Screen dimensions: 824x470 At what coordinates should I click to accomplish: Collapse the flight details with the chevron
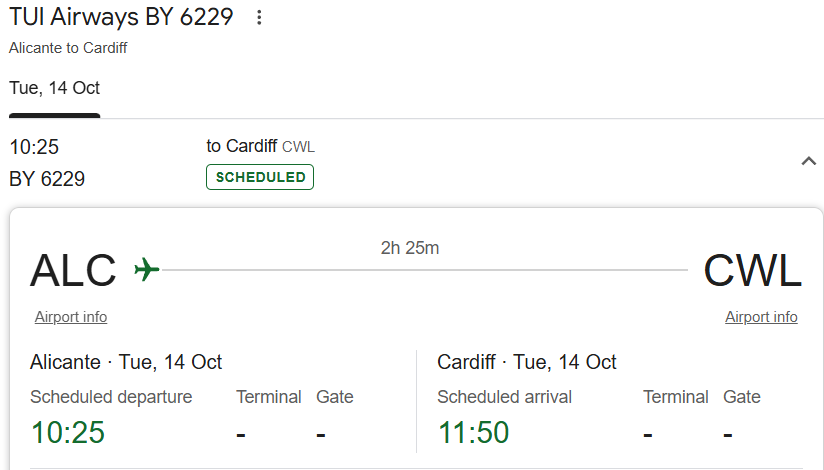point(809,162)
